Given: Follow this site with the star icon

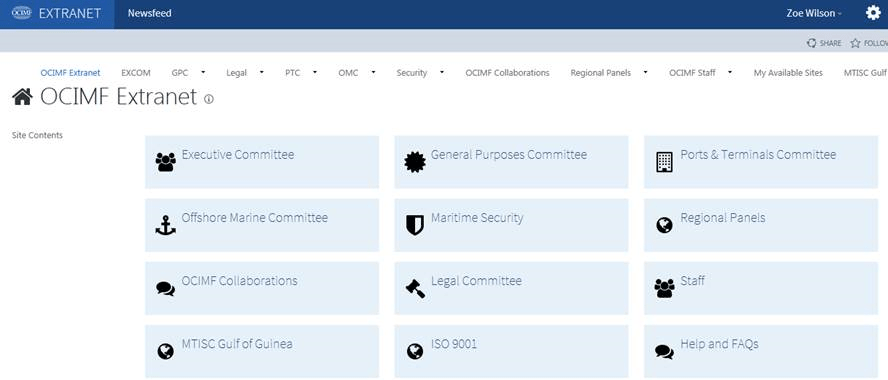Looking at the screenshot, I should point(855,43).
